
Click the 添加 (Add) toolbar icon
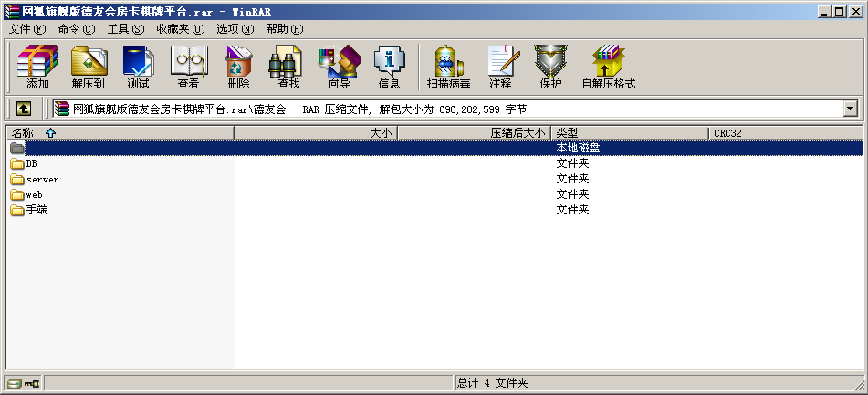(37, 68)
